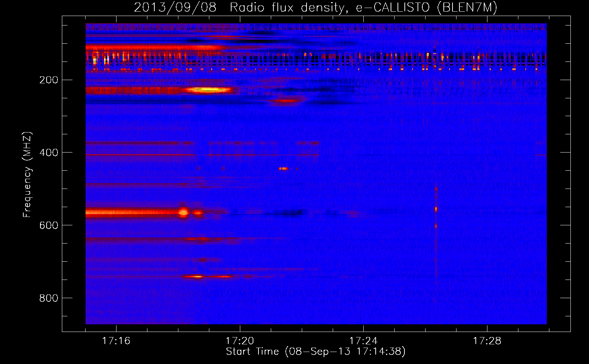This screenshot has width=589, height=364.
Task: Select the 'Frequency (MHZ)' axis label
Action: (x=27, y=174)
